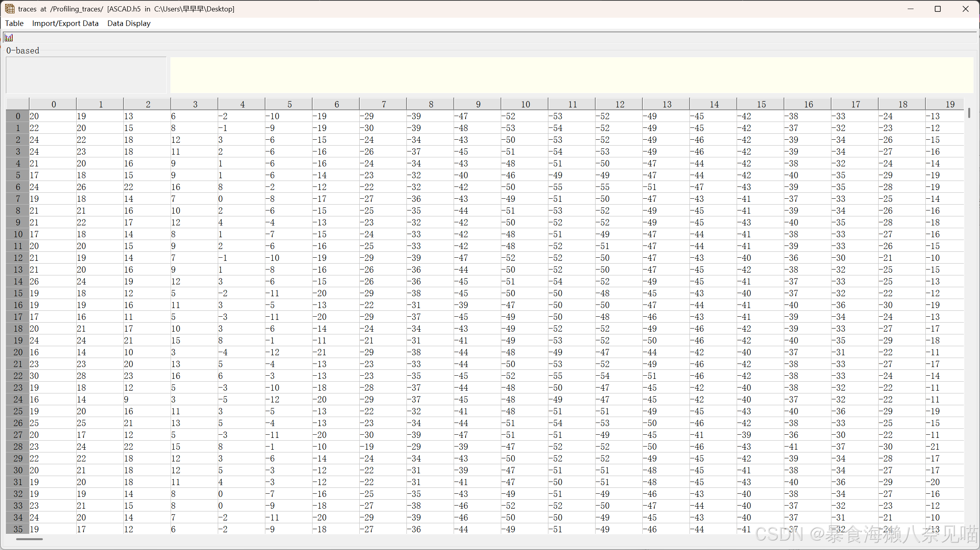Select column header 0

pos(53,104)
